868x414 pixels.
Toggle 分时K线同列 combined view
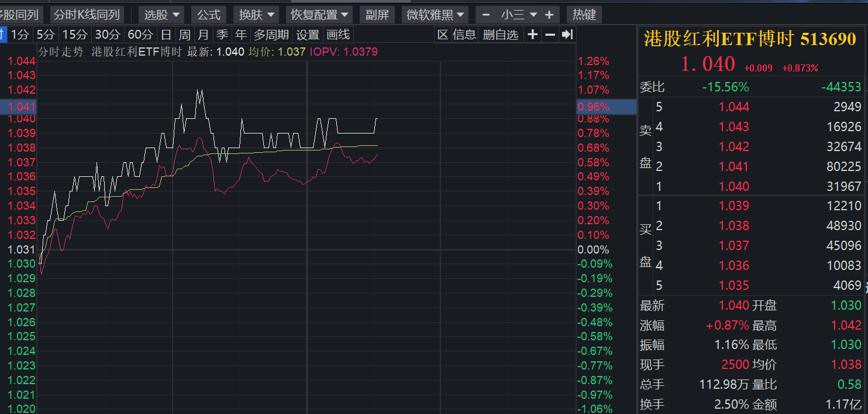click(x=86, y=15)
